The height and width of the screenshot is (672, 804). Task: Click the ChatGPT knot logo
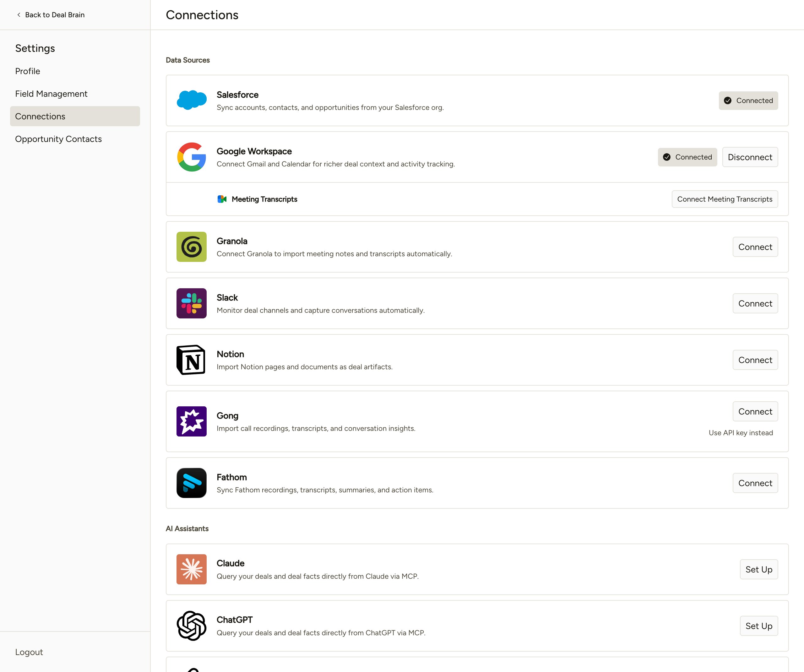click(x=192, y=626)
